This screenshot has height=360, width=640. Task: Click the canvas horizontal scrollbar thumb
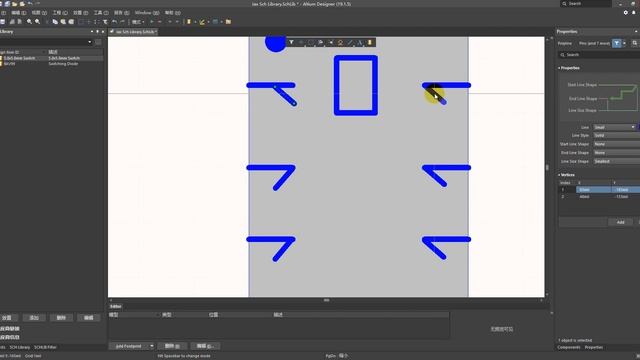point(326,300)
